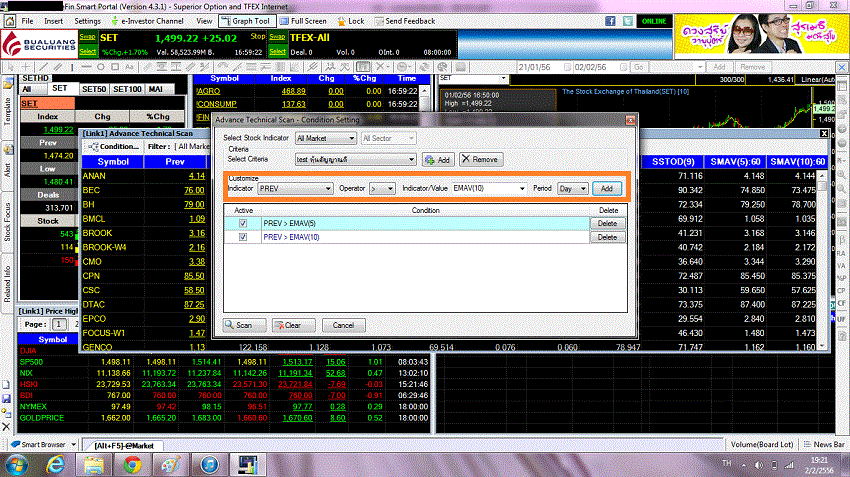850x477 pixels.
Task: Click the Swap icon beside TFEX-All
Action: tap(277, 37)
